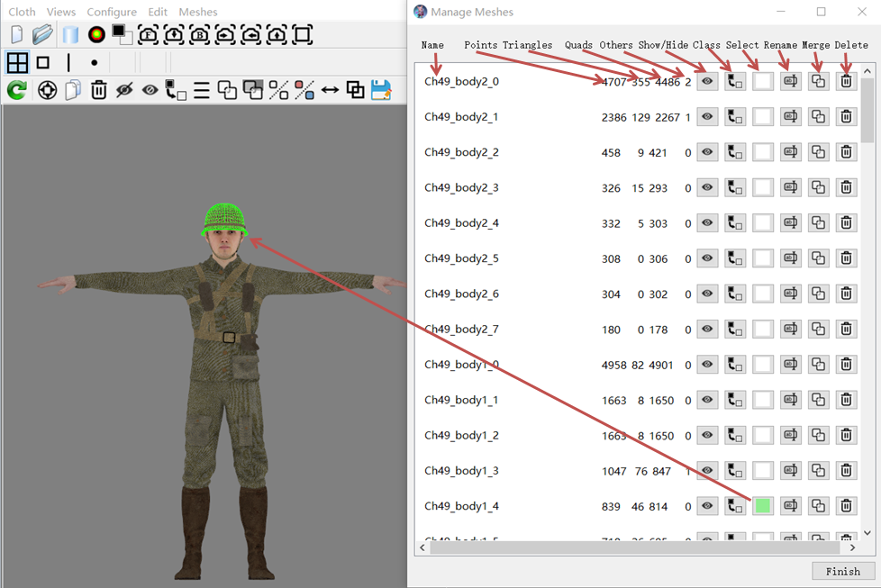Deselect the green Ch49_body1_4 select box
881x588 pixels.
(x=763, y=506)
